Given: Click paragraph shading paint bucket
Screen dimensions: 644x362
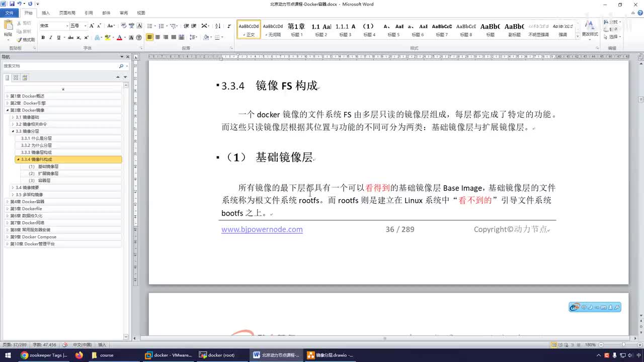Looking at the screenshot, I should 206,37.
